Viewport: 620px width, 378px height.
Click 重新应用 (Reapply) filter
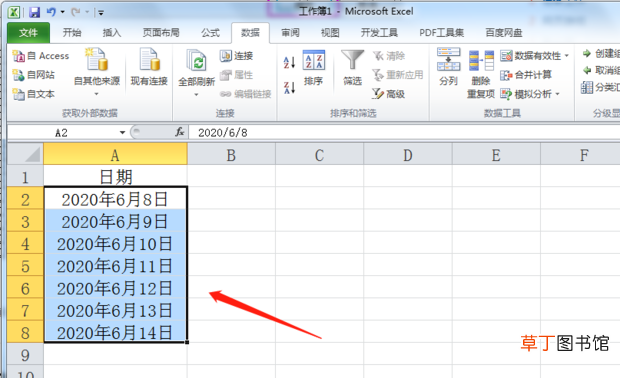click(x=398, y=75)
